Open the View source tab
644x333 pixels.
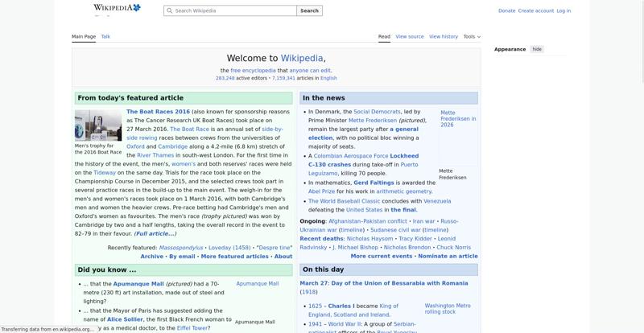pyautogui.click(x=409, y=36)
